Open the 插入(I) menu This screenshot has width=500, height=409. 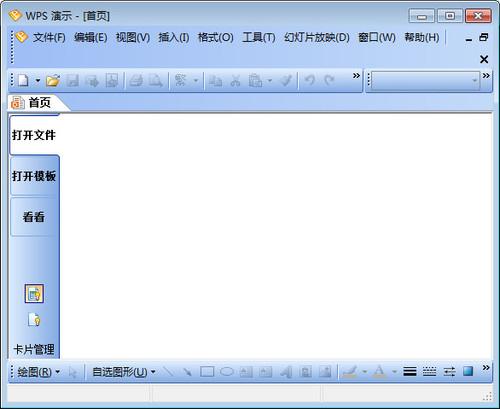(174, 37)
